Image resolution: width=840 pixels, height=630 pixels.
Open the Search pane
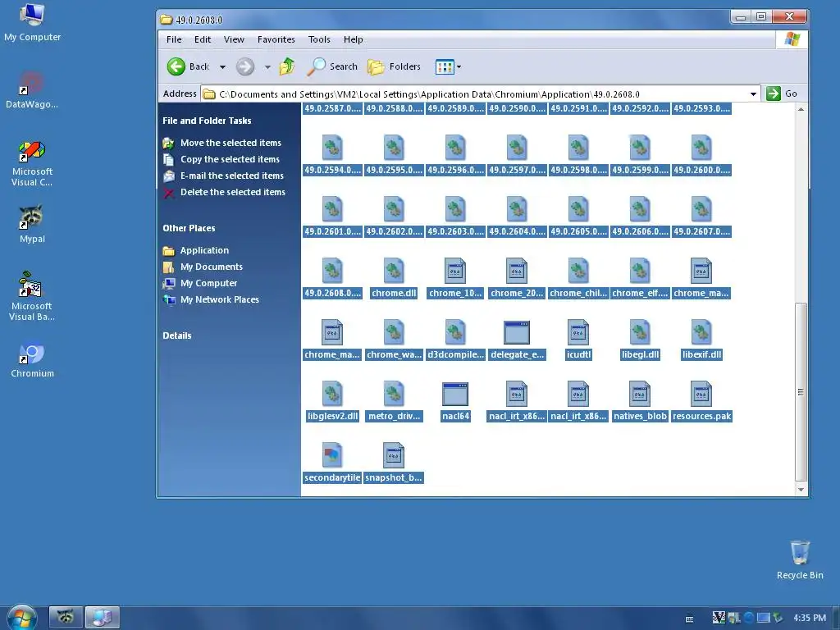click(332, 66)
